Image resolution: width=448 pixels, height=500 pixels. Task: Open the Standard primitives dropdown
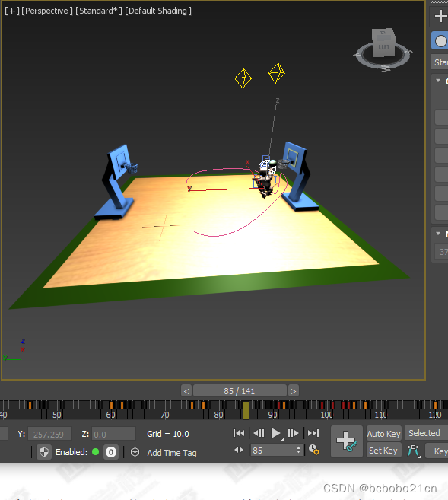point(440,62)
